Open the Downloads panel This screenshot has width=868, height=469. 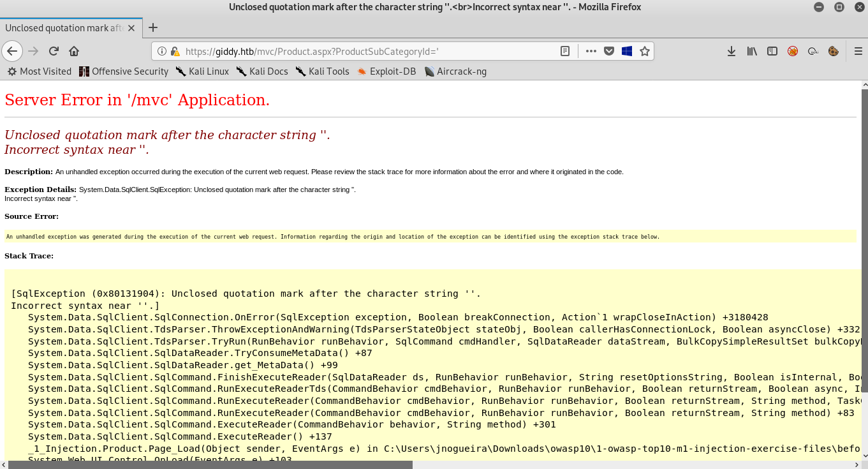point(732,51)
